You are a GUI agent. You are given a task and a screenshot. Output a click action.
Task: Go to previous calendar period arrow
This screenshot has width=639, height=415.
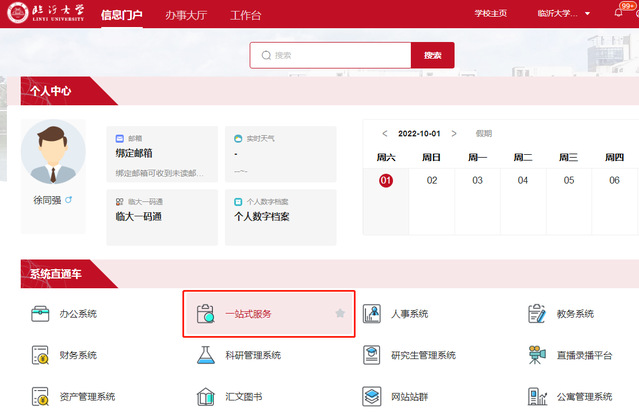pos(385,133)
